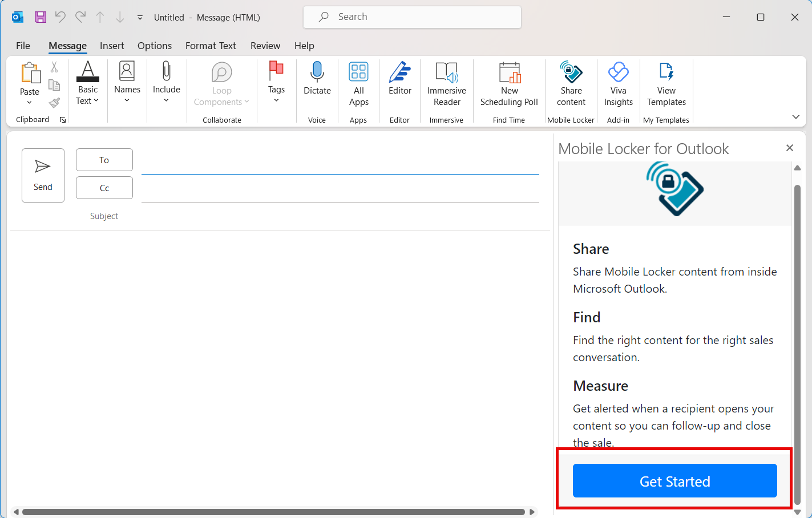
Task: Click the Subject field
Action: point(340,216)
